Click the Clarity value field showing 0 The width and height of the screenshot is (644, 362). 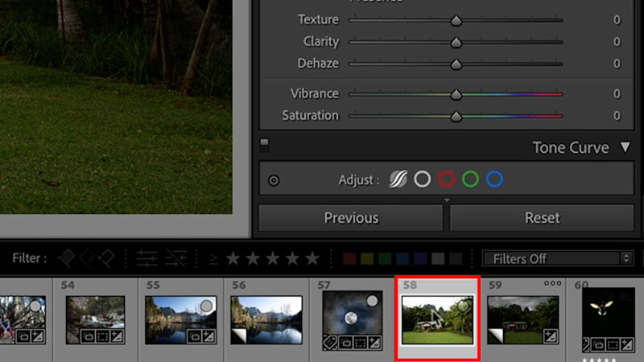tap(617, 42)
